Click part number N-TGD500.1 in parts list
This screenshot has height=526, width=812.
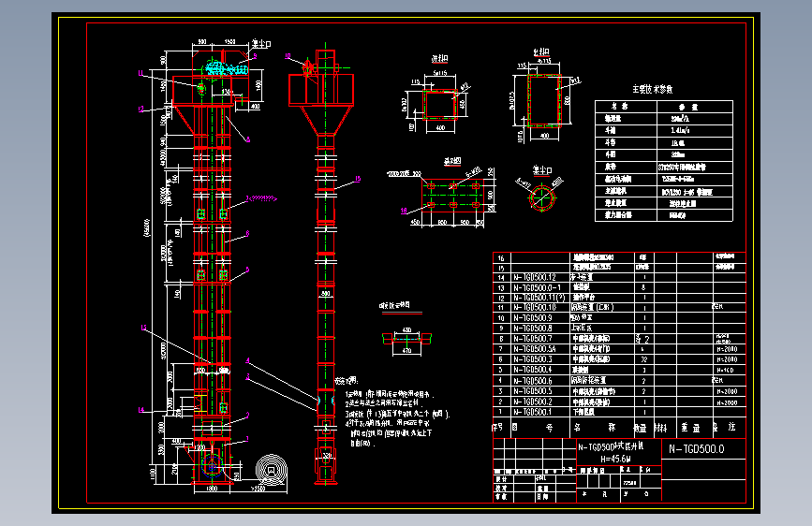point(533,412)
